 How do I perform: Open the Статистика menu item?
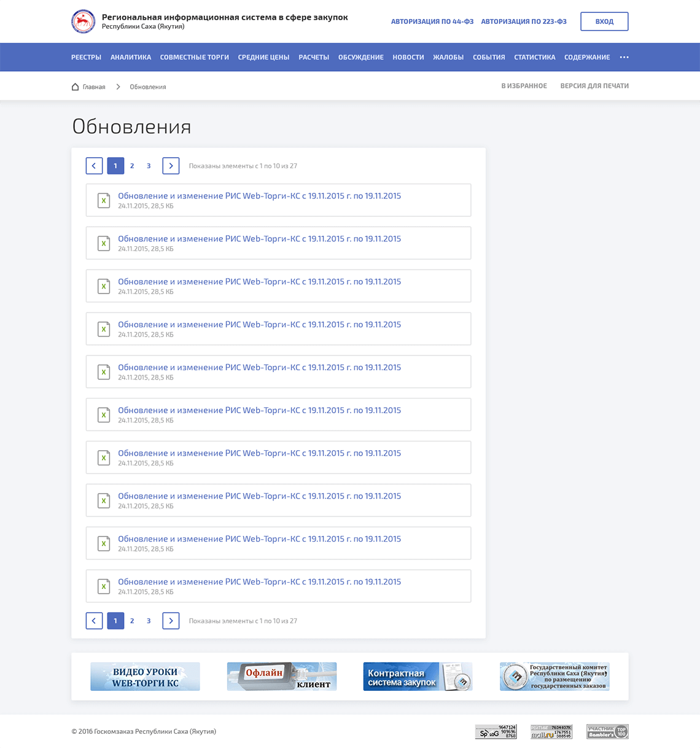534,57
